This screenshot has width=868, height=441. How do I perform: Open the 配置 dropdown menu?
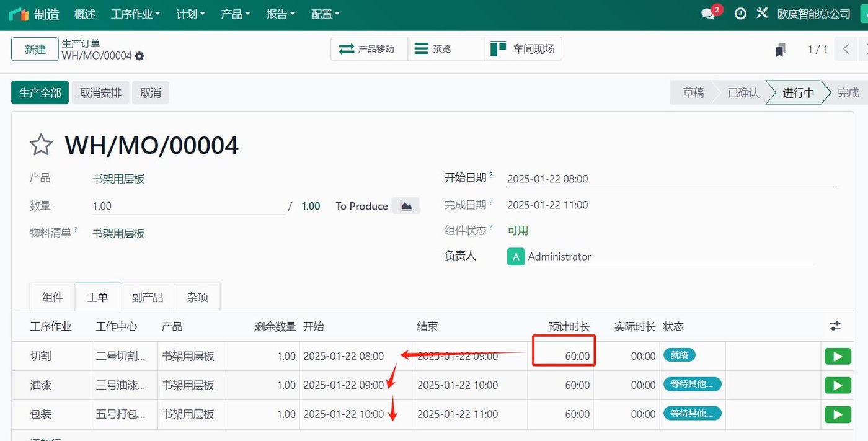(325, 14)
